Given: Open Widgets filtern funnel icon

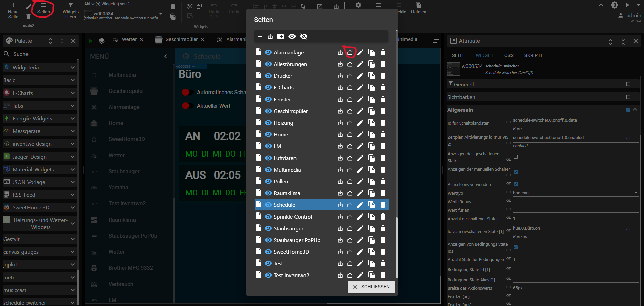Looking at the screenshot, I should (70, 5).
